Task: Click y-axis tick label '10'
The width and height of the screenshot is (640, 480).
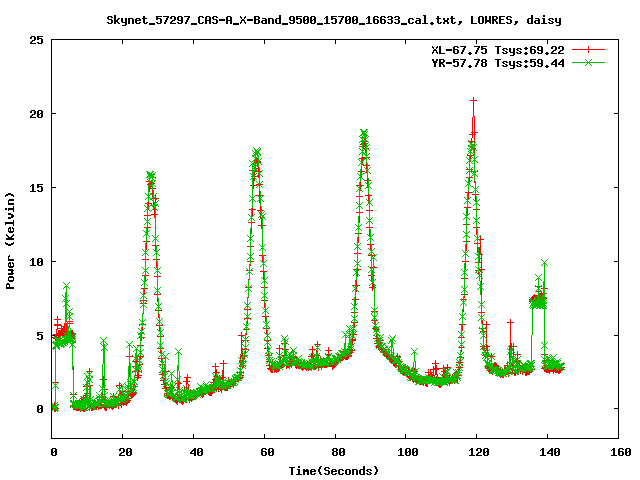Action: pos(37,262)
